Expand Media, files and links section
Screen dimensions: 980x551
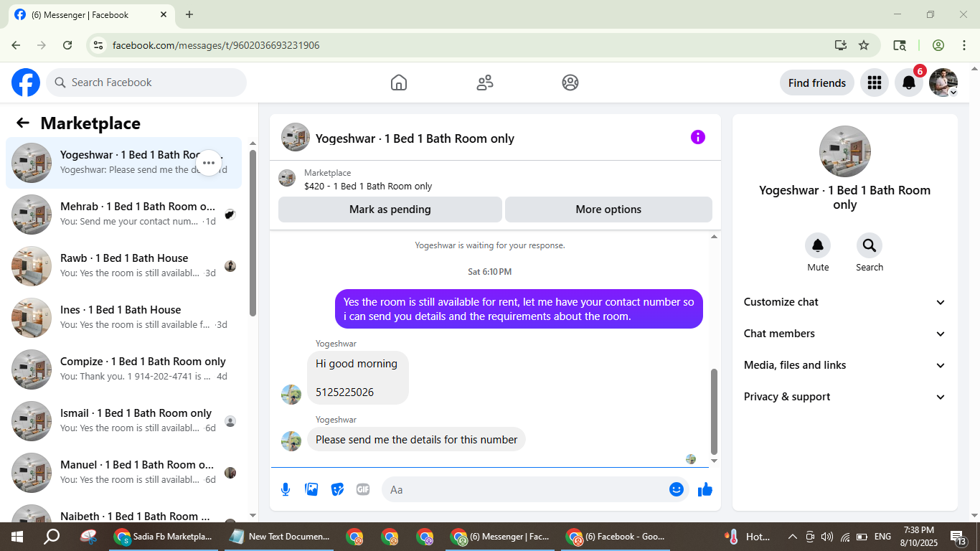[x=845, y=365]
